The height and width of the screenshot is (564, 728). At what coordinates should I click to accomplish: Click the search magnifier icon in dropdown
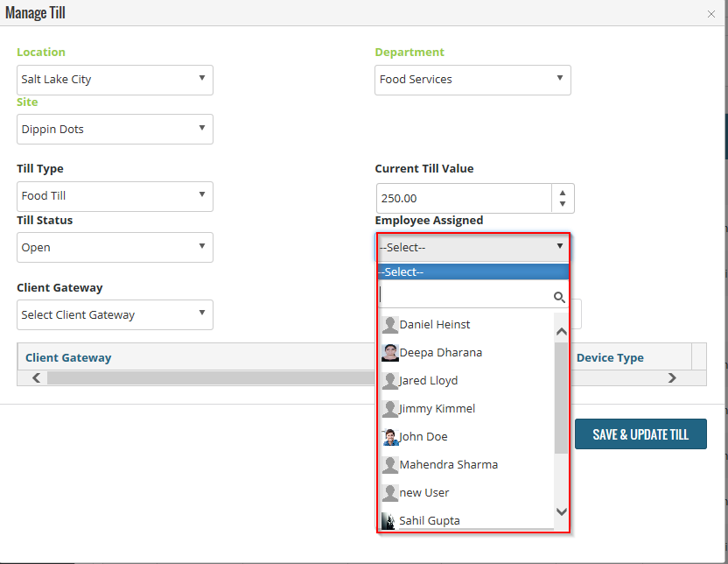tap(559, 298)
